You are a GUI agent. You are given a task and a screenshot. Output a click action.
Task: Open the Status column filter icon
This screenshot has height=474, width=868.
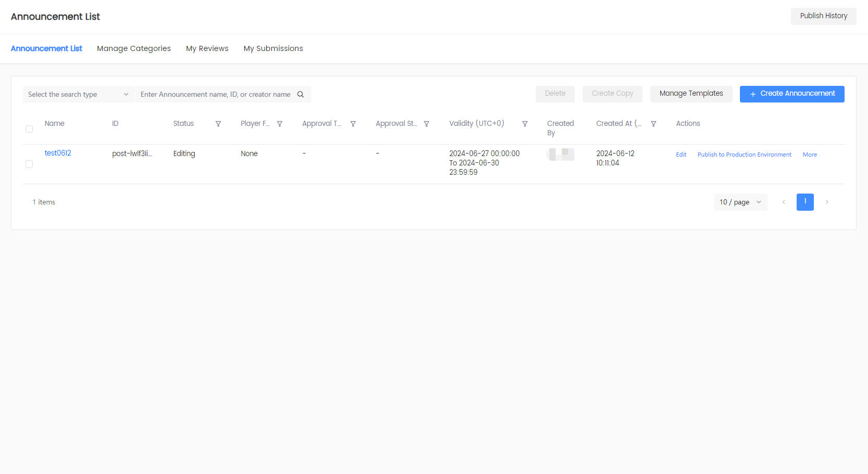tap(218, 124)
